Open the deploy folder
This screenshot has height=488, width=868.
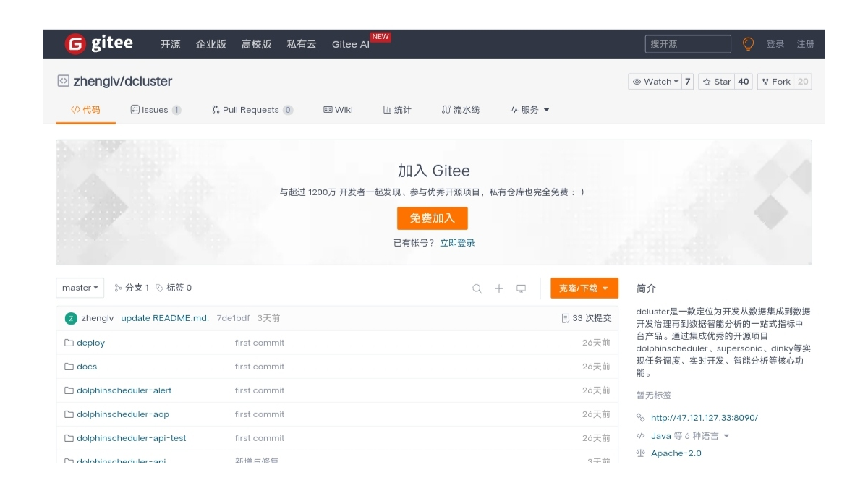90,343
